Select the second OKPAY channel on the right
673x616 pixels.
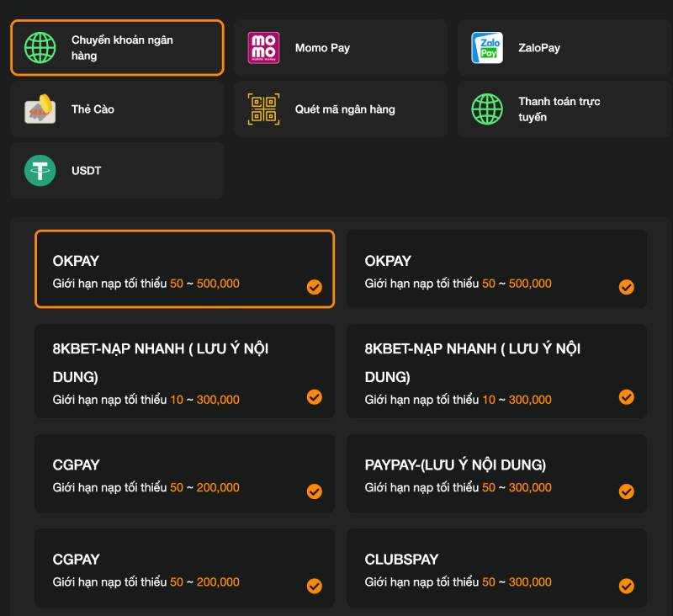(x=496, y=269)
